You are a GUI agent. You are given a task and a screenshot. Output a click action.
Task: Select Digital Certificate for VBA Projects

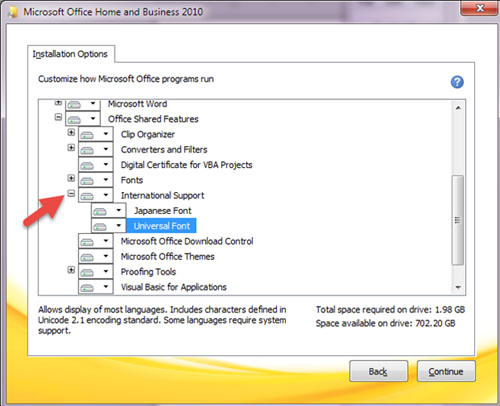186,165
